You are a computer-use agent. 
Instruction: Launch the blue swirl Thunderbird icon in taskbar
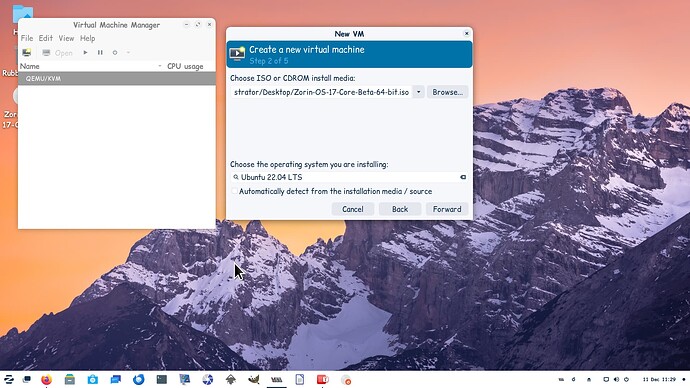click(139, 379)
